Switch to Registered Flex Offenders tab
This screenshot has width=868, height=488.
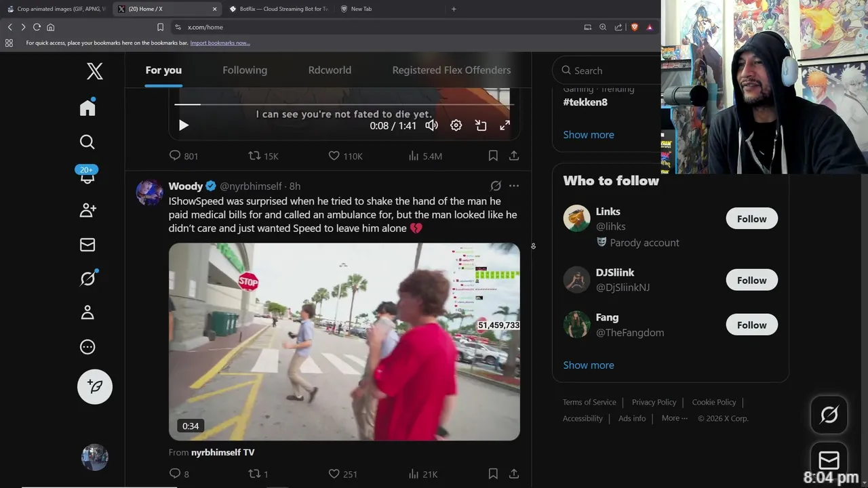click(452, 70)
